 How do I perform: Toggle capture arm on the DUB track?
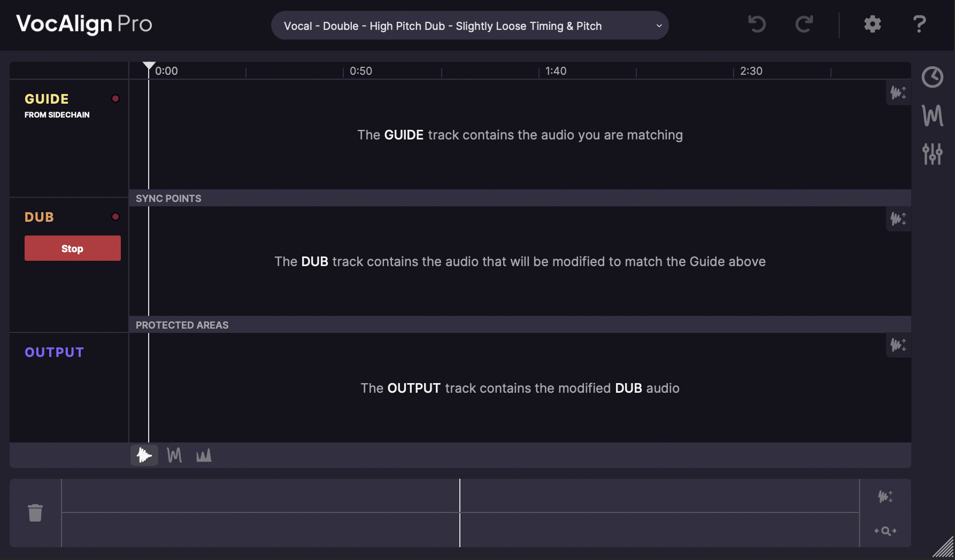(x=115, y=216)
